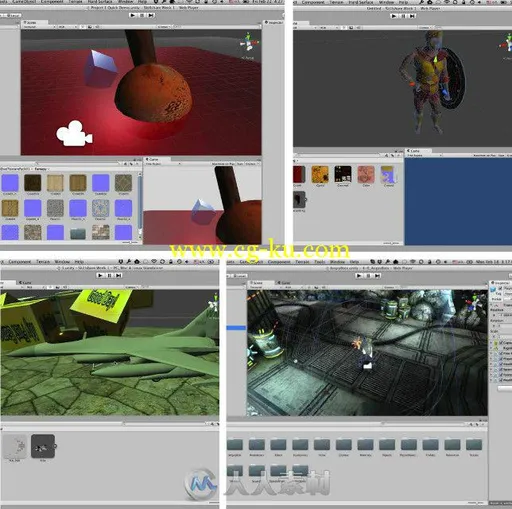
Task: Open the Materials folder in Project panel
Action: pos(365,447)
